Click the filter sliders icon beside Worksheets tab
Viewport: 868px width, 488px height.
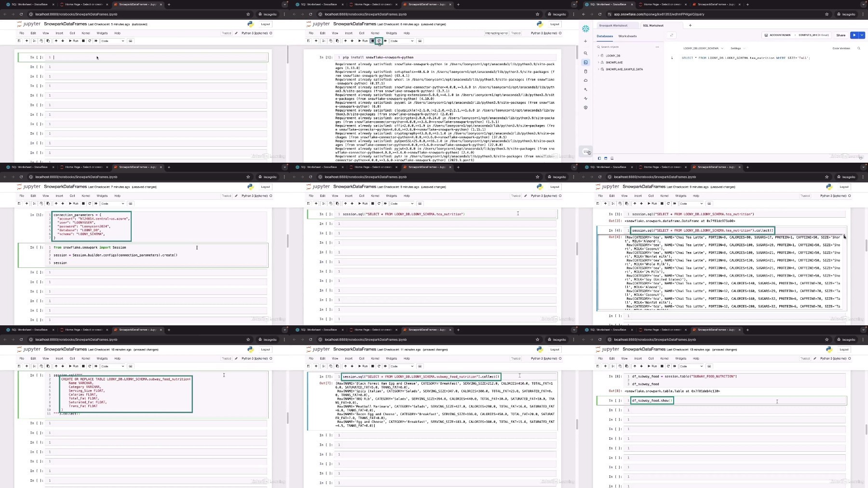coord(671,35)
